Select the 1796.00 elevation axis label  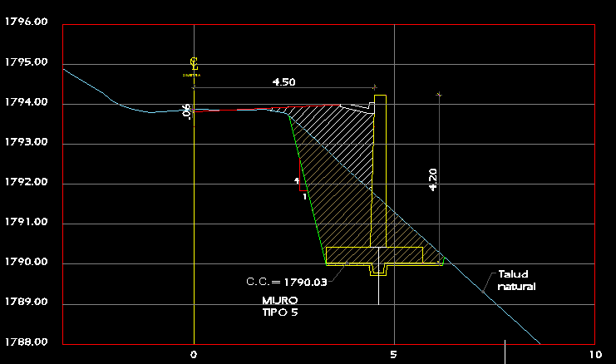pyautogui.click(x=25, y=23)
